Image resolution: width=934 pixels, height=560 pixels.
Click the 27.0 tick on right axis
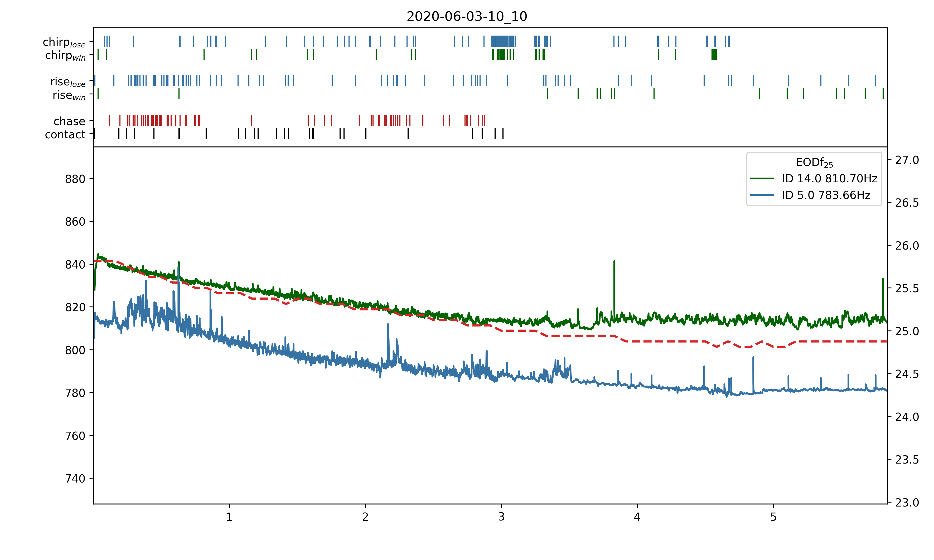907,160
